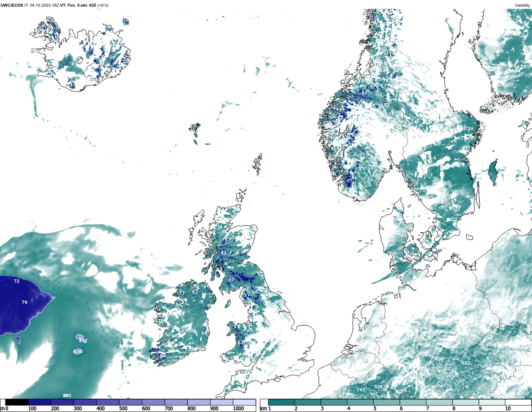Click the '526' map value
The width and height of the screenshot is (532, 412).
(378, 387)
